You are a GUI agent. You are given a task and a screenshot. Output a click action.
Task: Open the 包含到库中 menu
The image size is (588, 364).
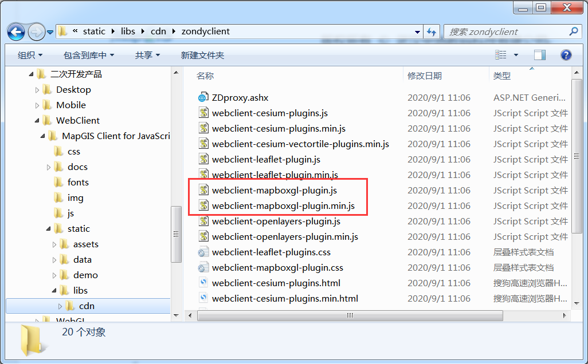[x=88, y=56]
